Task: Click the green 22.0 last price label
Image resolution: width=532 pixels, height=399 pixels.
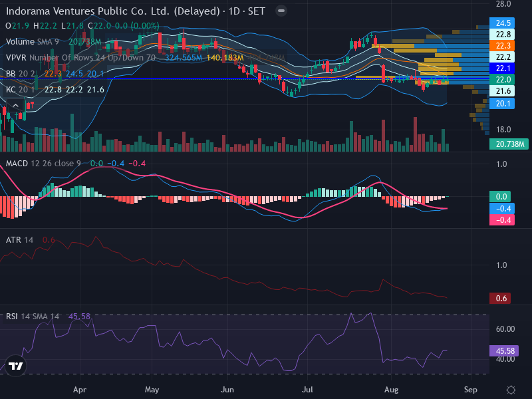Action: click(502, 79)
